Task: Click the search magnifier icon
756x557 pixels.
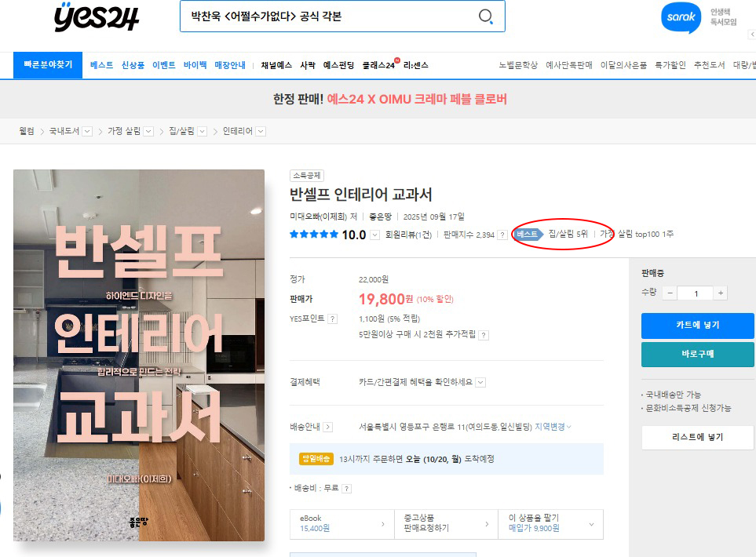Action: [486, 16]
